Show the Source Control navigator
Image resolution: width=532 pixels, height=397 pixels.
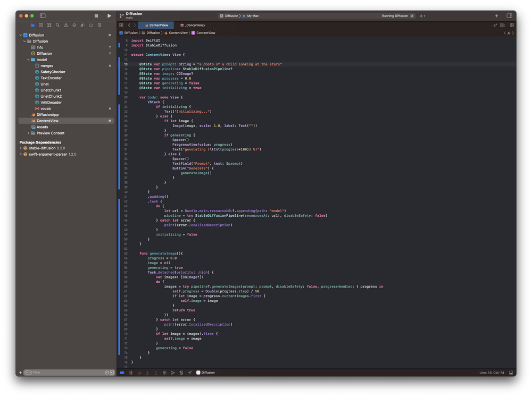pyautogui.click(x=41, y=25)
